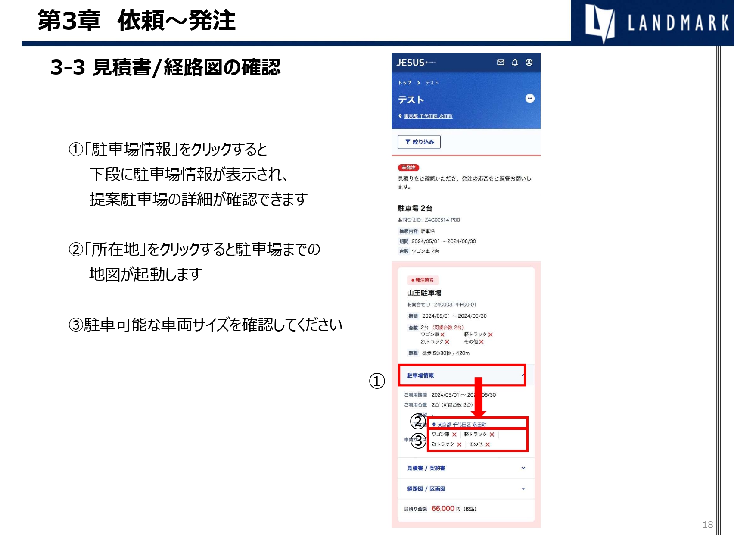Click the funnel icon in the 絞り込み button
Image resolution: width=756 pixels, height=535 pixels.
pyautogui.click(x=408, y=142)
